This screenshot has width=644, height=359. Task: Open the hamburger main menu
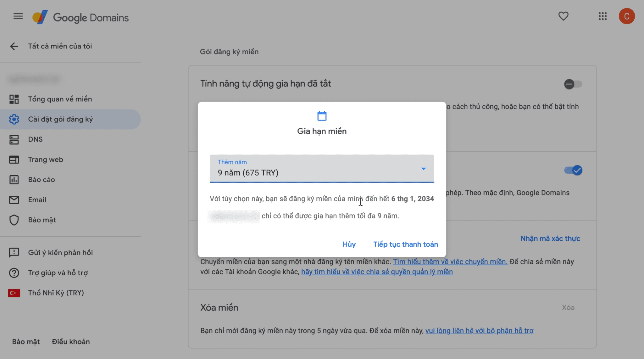(18, 16)
